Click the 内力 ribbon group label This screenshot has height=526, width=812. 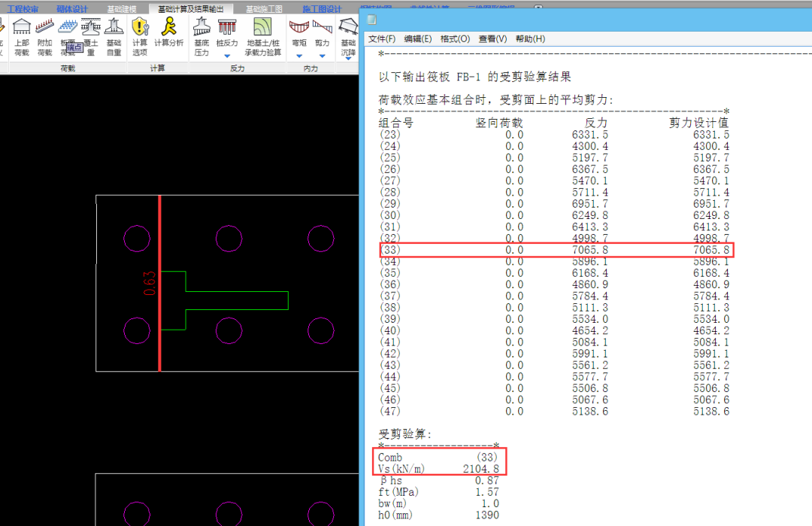coord(311,68)
